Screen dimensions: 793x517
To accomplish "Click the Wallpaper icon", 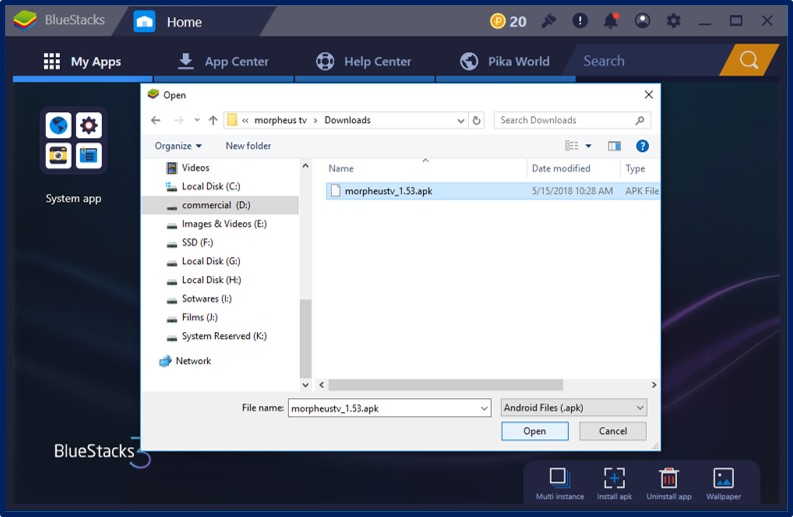I will pos(723,478).
